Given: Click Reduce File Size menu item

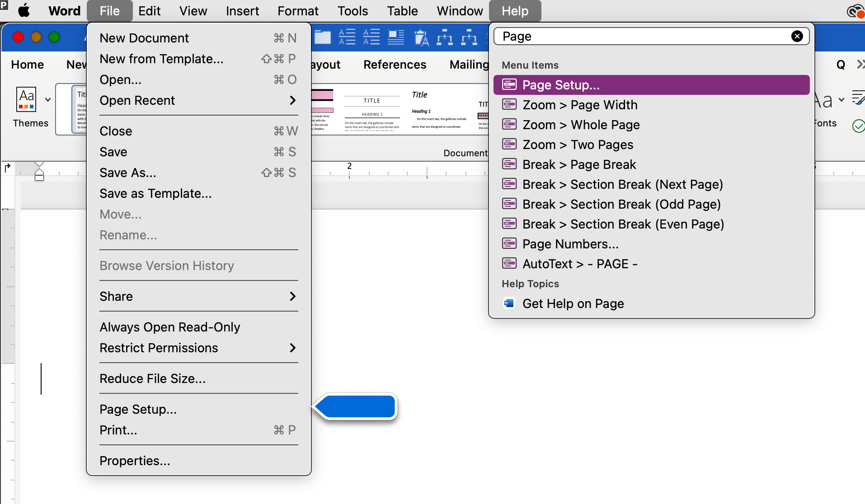Looking at the screenshot, I should click(x=199, y=378).
